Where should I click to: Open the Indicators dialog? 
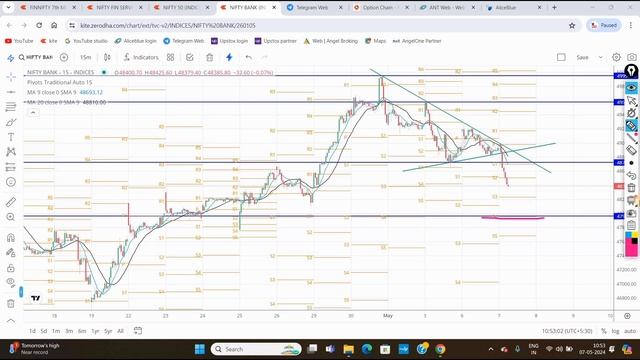pos(141,57)
